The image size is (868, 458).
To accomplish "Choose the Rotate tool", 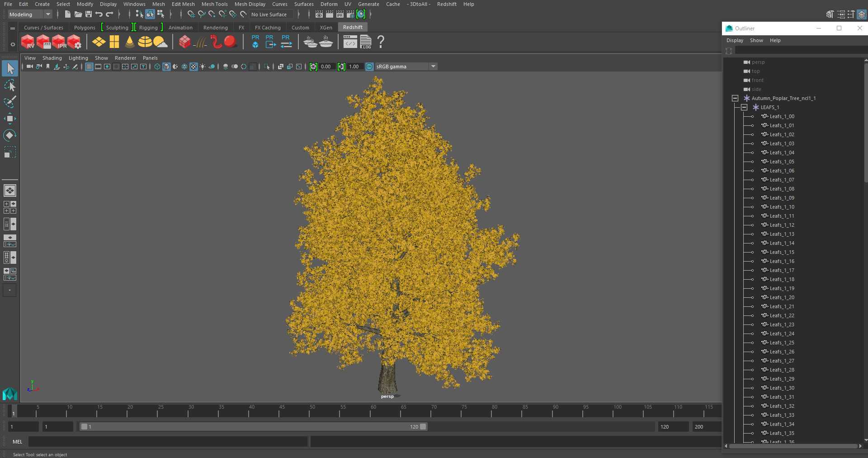I will coord(10,135).
